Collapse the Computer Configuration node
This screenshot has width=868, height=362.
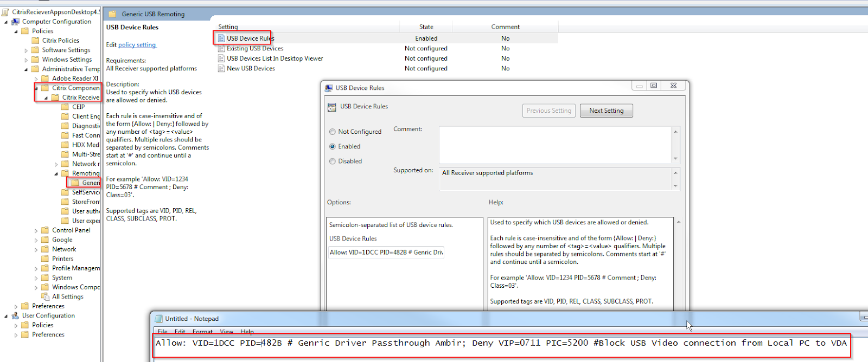coord(6,22)
